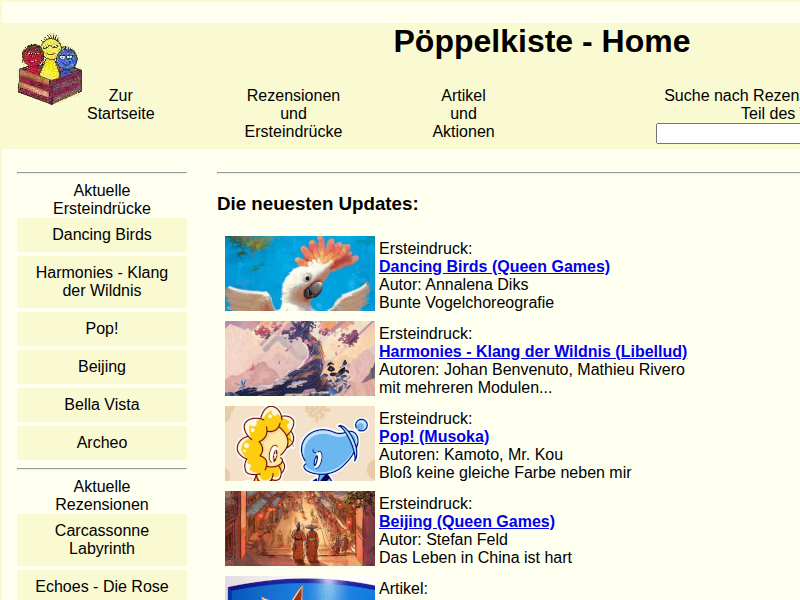Open Harmonies - Klang der Wildnis (Libellud) link
The width and height of the screenshot is (800, 600).
pyautogui.click(x=533, y=352)
